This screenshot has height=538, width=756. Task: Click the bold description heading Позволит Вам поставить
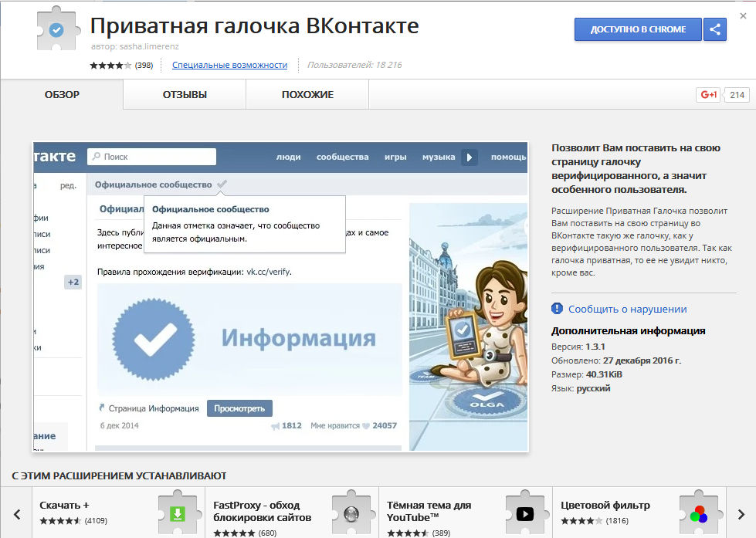coord(636,169)
